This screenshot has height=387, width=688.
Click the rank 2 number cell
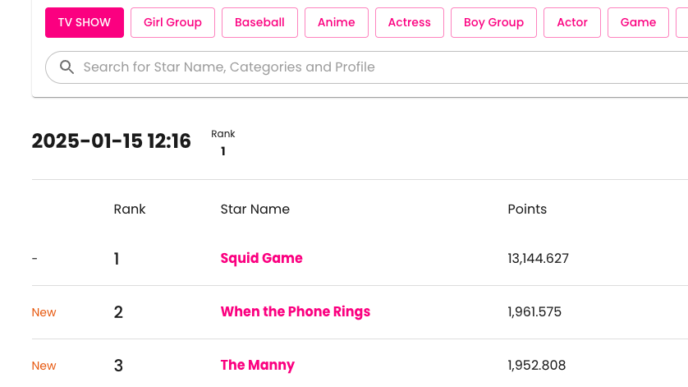point(118,312)
